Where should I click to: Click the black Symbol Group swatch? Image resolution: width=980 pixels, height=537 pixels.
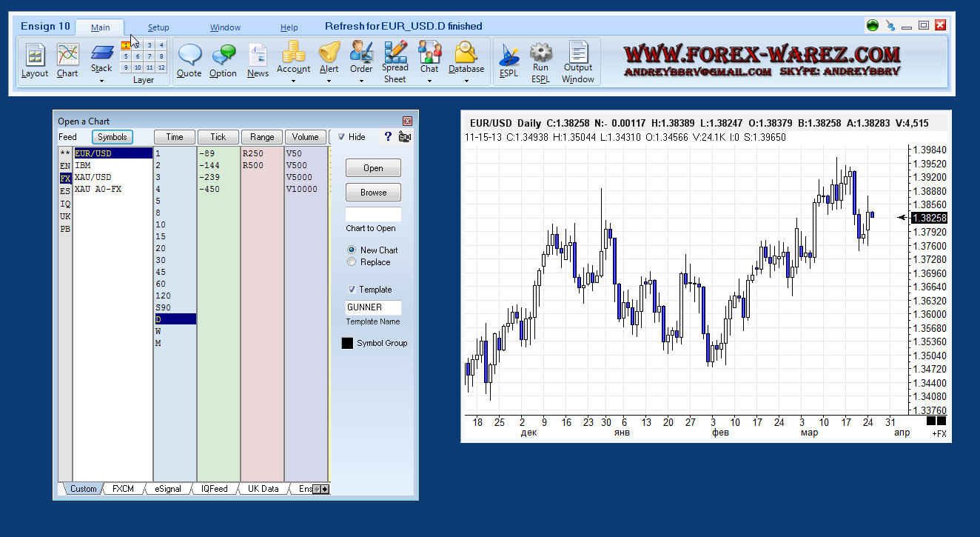pyautogui.click(x=347, y=344)
